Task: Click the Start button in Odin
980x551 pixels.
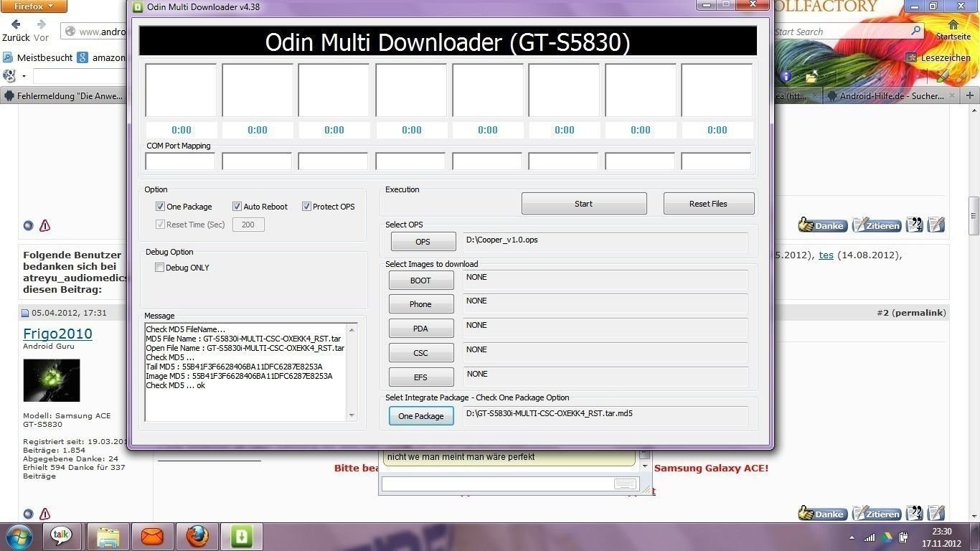Action: [x=584, y=204]
